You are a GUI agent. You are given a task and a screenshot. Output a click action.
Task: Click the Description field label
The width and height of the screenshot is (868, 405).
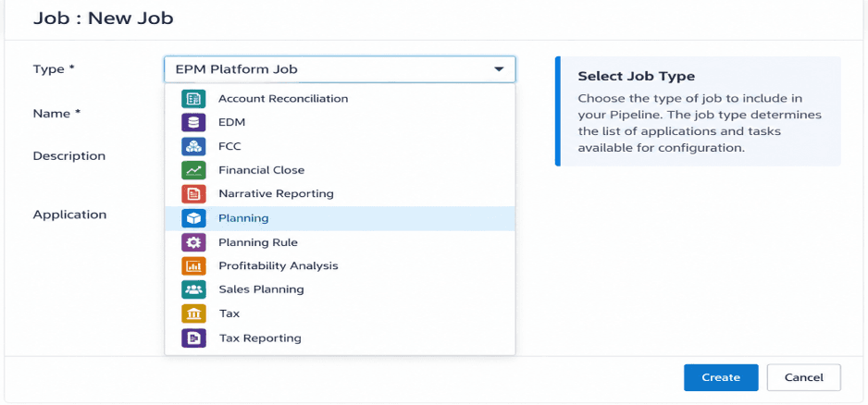pyautogui.click(x=69, y=156)
